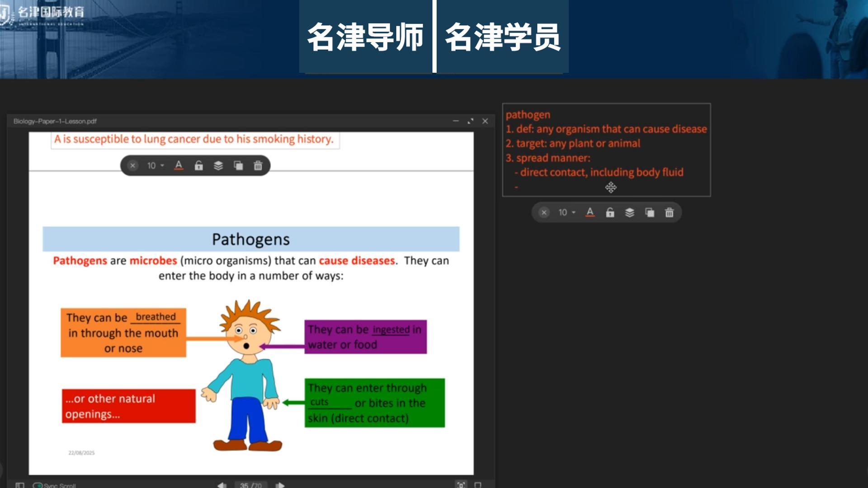Unlock annotation via lock icon in PDF toolbar

point(198,165)
